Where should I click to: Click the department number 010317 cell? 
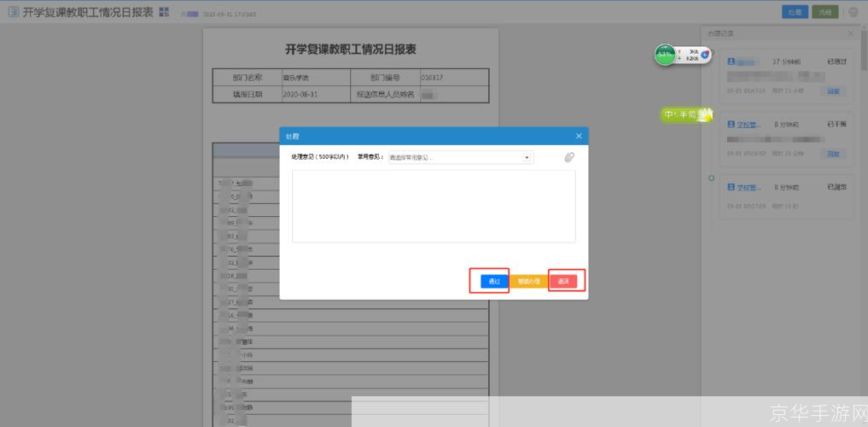454,78
